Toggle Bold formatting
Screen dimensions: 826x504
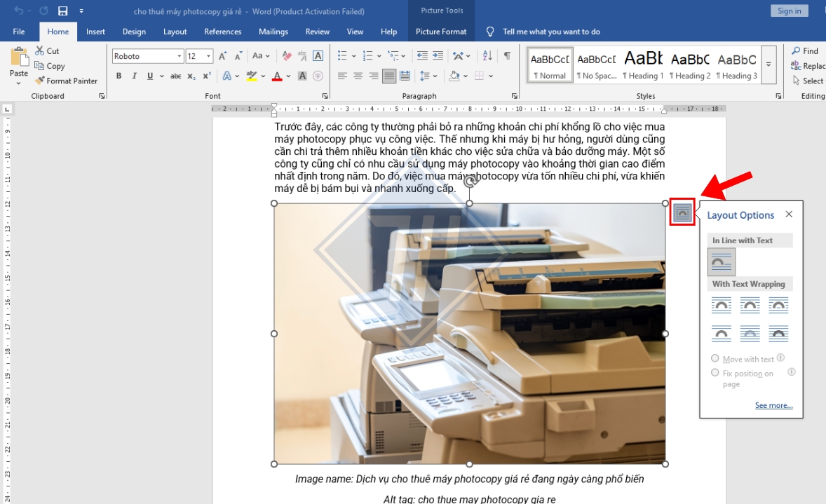pos(119,76)
